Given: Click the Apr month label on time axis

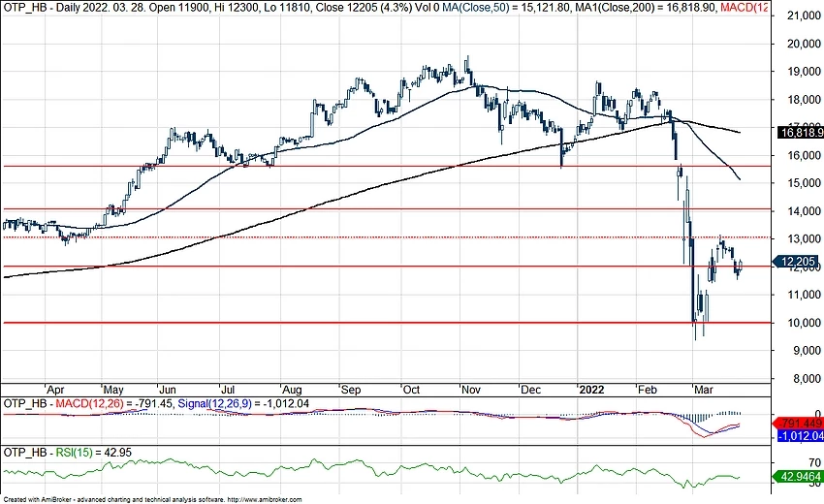Looking at the screenshot, I should click(x=55, y=390).
